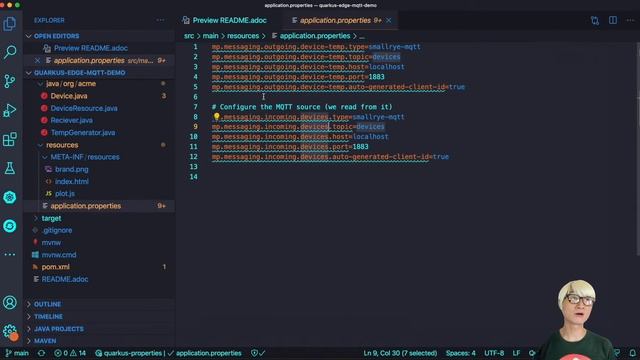Open plot.js file
640x360 pixels.
coord(64,194)
